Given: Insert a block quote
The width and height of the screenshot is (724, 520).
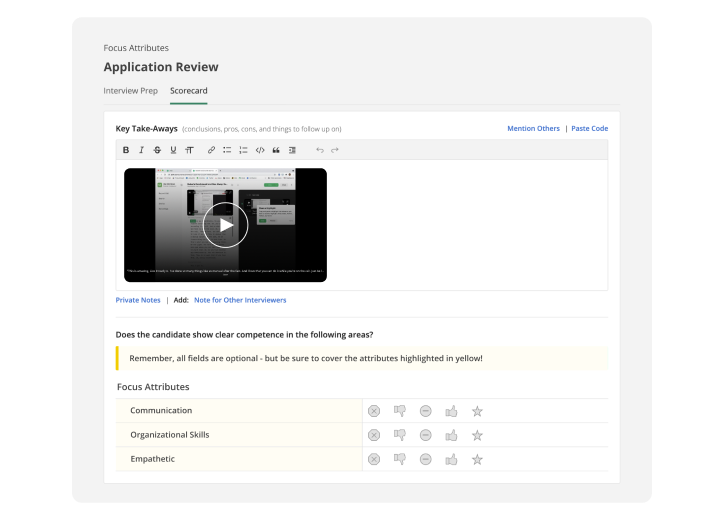Looking at the screenshot, I should (276, 150).
